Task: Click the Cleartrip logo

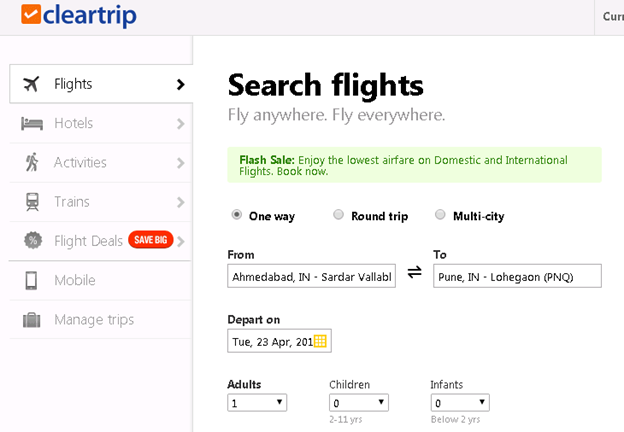Action: 78,15
